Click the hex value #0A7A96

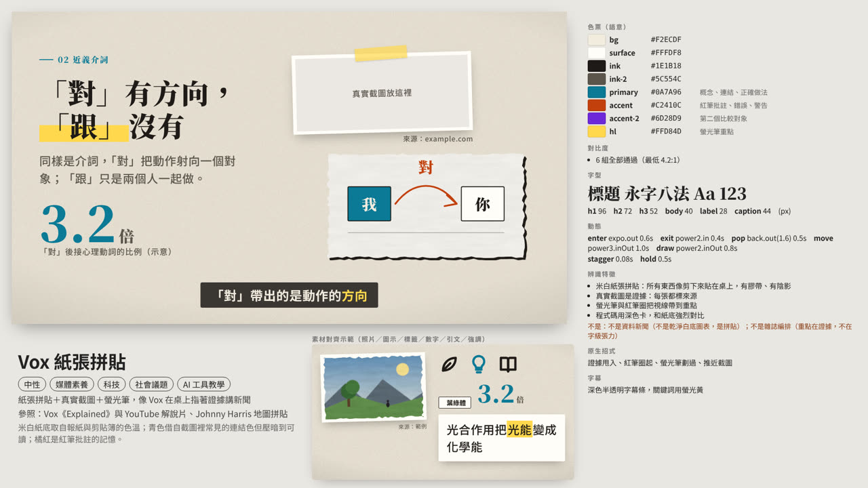pos(666,92)
